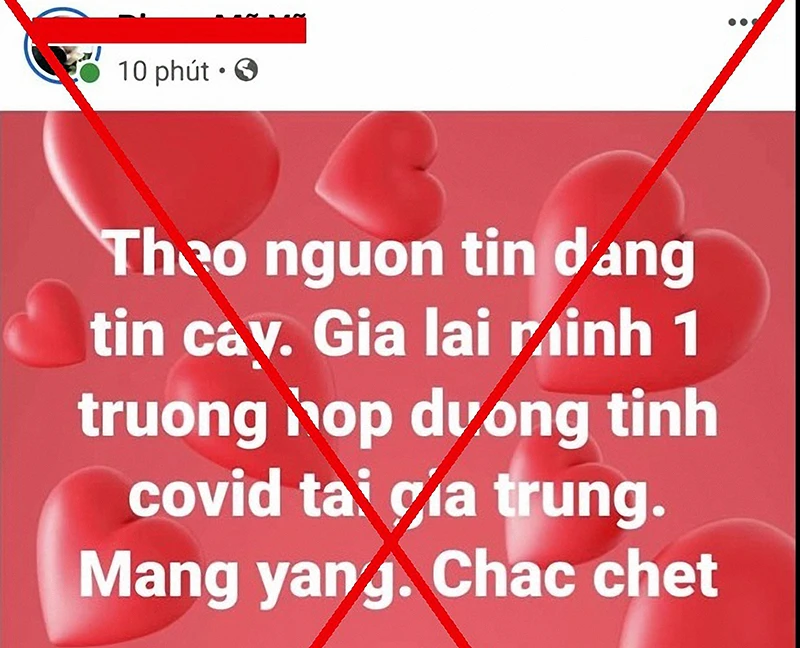800x648 pixels.
Task: Click the "Theo nguon tin dang" text line
Action: point(401,254)
